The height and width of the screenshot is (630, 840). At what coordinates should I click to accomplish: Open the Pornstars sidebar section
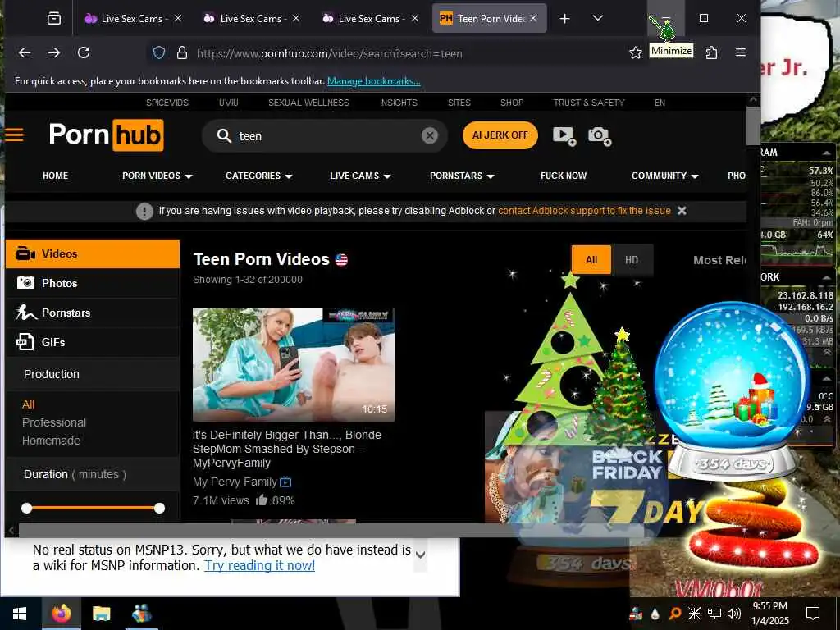point(93,313)
